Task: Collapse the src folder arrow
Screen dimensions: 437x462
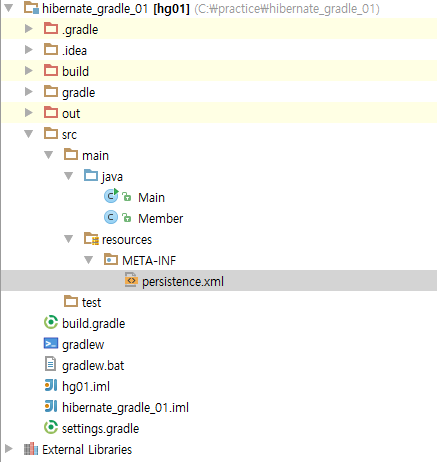Action: coord(29,134)
